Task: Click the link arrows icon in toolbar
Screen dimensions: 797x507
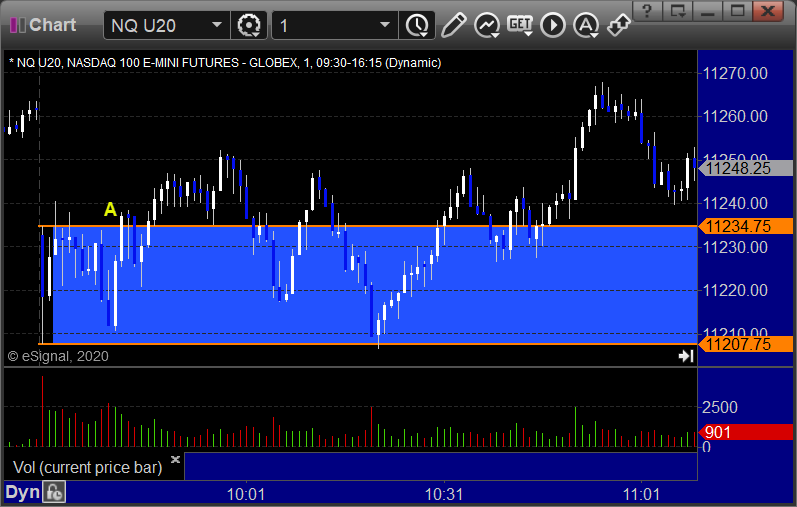Action: pyautogui.click(x=619, y=25)
